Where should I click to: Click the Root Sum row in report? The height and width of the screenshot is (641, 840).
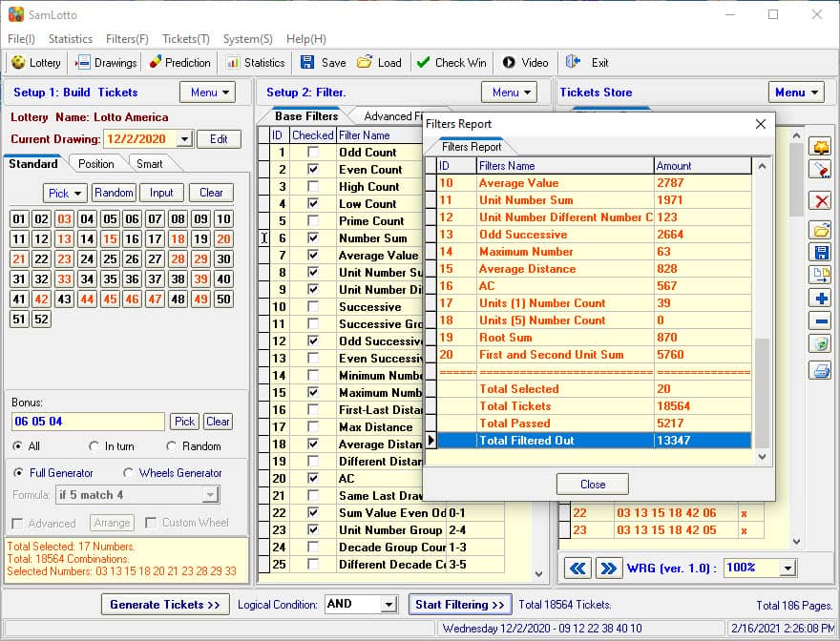tap(595, 338)
